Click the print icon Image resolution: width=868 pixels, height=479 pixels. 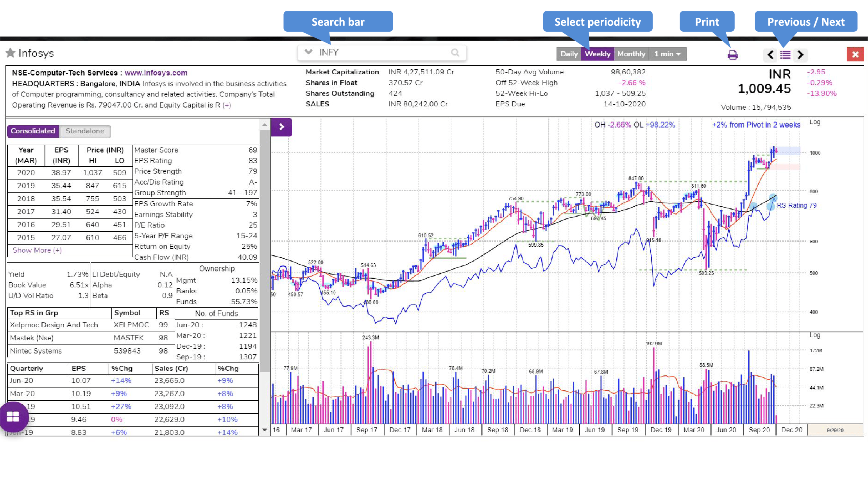(x=733, y=55)
